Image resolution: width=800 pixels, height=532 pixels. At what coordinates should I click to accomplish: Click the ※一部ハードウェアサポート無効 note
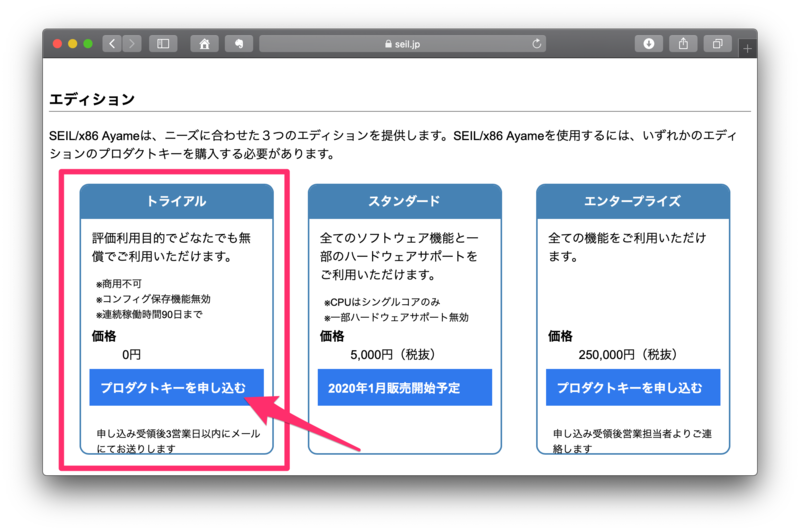click(396, 317)
